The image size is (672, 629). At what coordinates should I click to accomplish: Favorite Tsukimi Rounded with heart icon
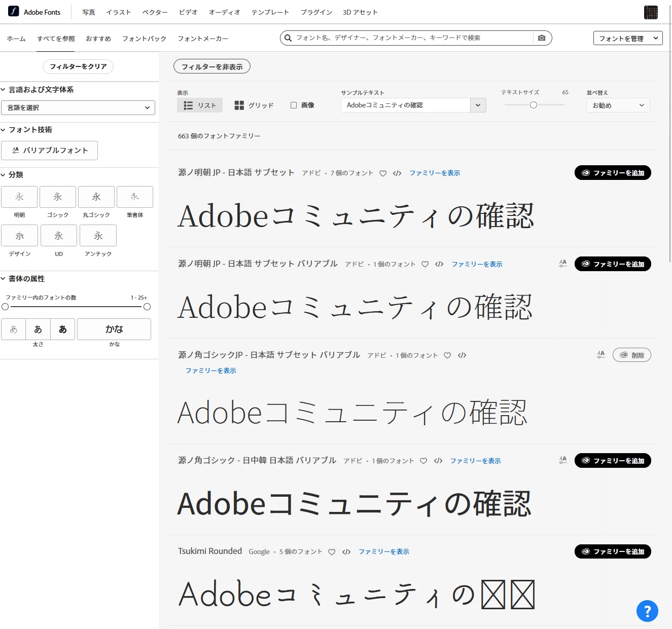[332, 552]
